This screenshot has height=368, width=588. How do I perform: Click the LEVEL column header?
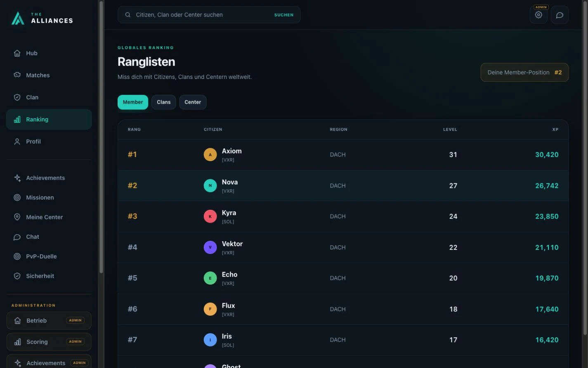tap(450, 130)
